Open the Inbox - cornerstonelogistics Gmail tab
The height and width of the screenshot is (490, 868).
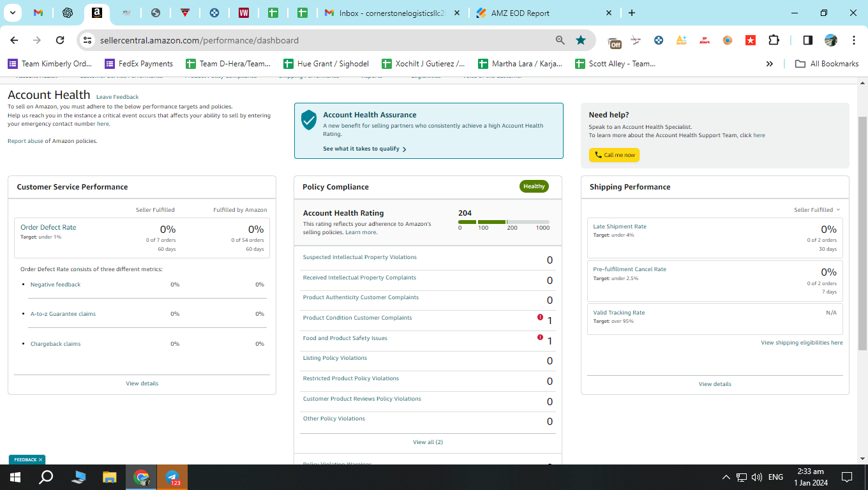click(392, 13)
